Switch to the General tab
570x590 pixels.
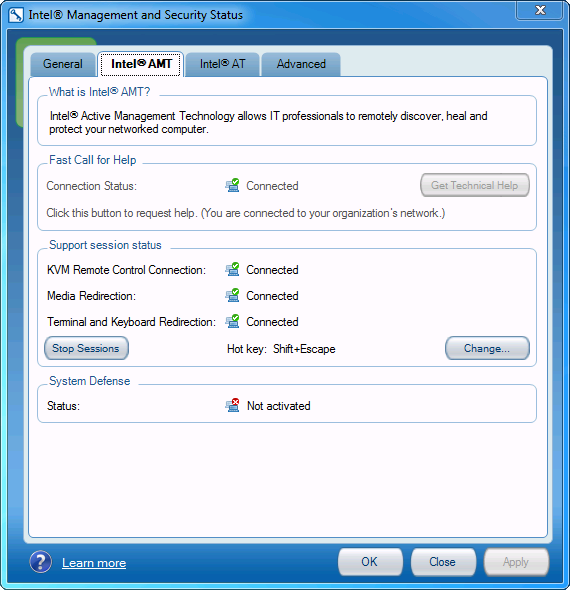pos(63,64)
